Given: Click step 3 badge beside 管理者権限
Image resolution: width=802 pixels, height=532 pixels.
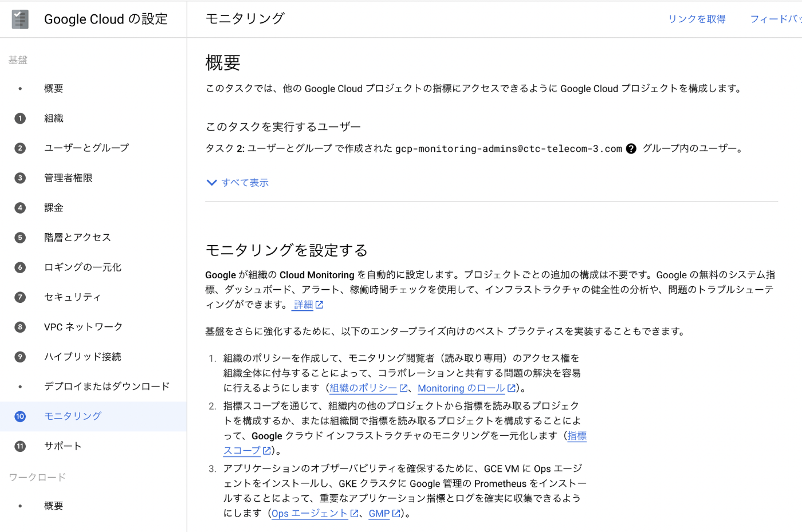Looking at the screenshot, I should coord(20,178).
